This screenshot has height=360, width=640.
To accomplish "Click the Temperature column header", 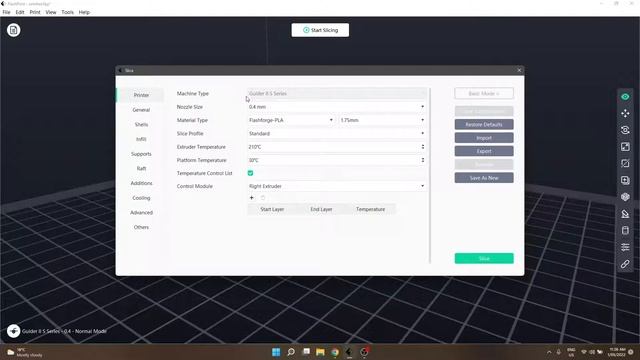I will pos(371,209).
